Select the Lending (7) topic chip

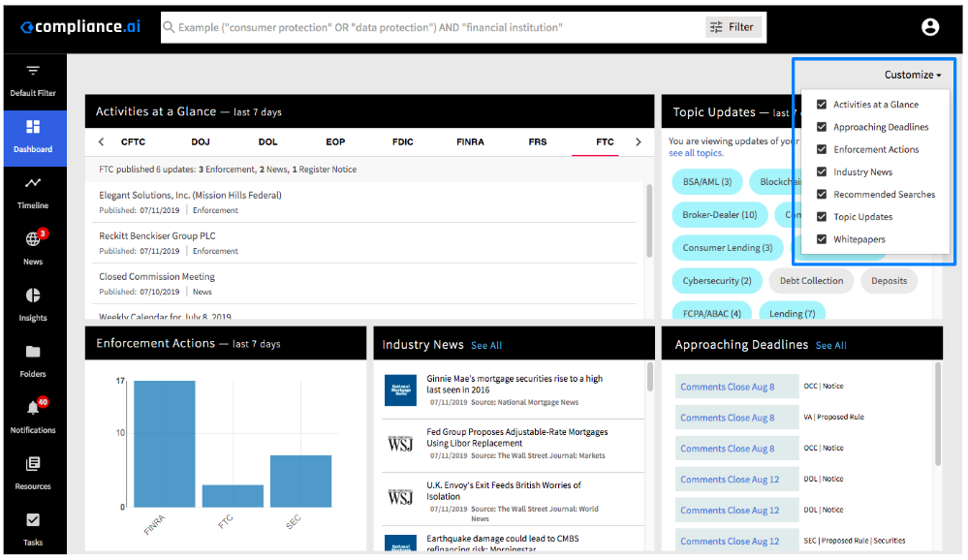(x=792, y=312)
